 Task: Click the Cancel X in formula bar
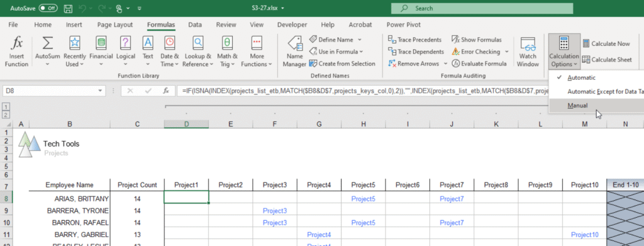pyautogui.click(x=130, y=91)
